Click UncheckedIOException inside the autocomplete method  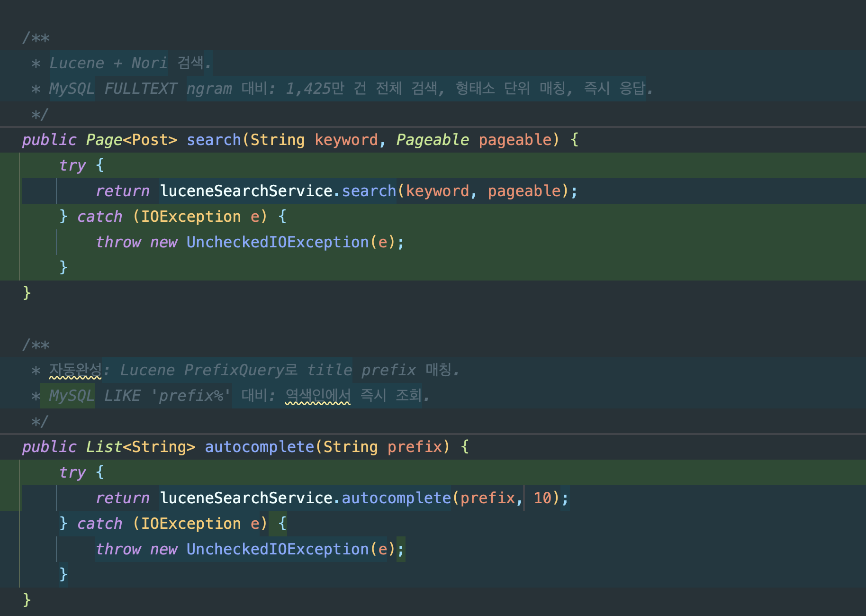point(277,549)
